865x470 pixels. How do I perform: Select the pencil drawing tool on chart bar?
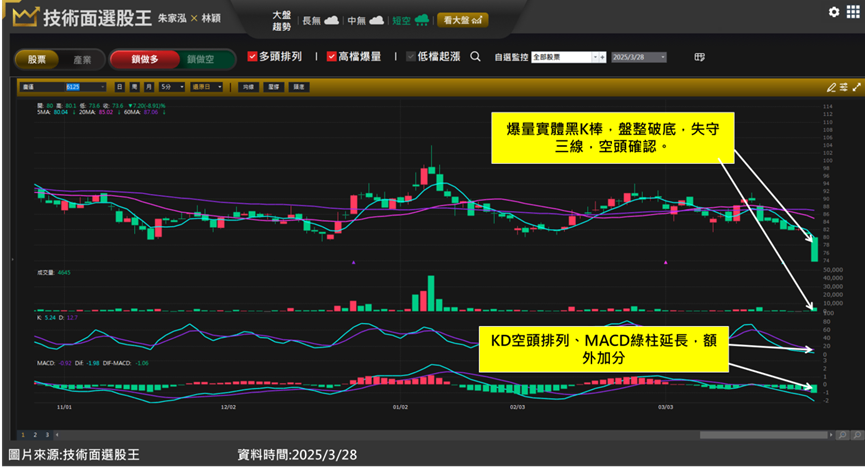click(x=831, y=87)
